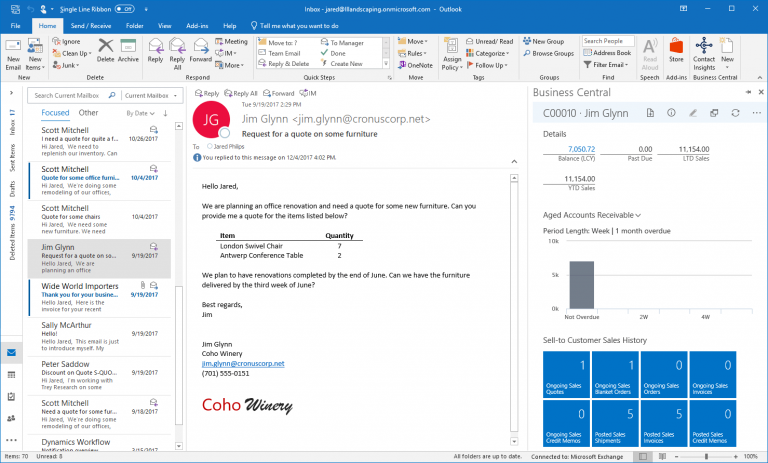Open the People view icon
Viewport: 768px width, 463px height.
11,418
